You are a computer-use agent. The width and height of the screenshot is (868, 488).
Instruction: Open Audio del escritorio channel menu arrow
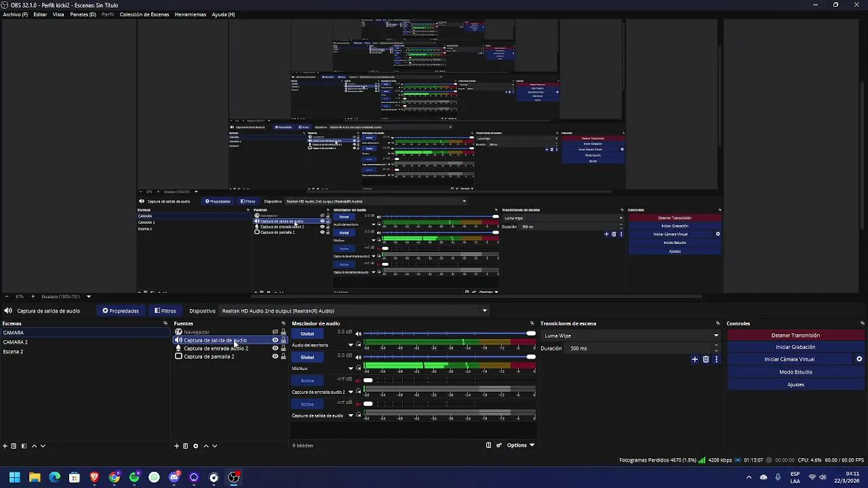(x=351, y=345)
